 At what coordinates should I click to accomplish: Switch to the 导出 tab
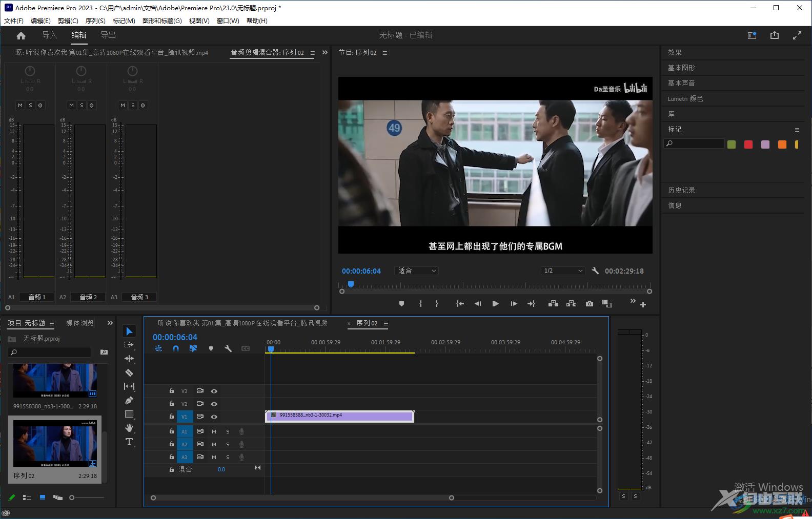108,35
